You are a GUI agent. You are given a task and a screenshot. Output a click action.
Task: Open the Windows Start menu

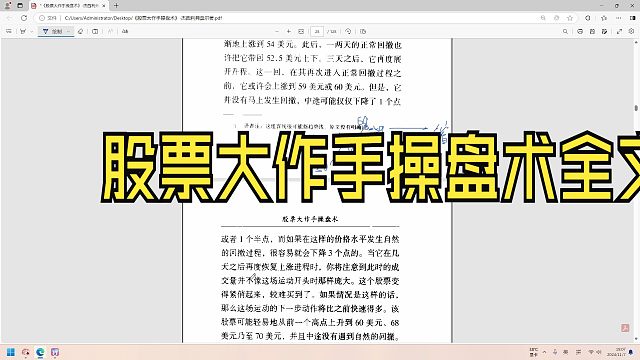[x=11, y=352]
